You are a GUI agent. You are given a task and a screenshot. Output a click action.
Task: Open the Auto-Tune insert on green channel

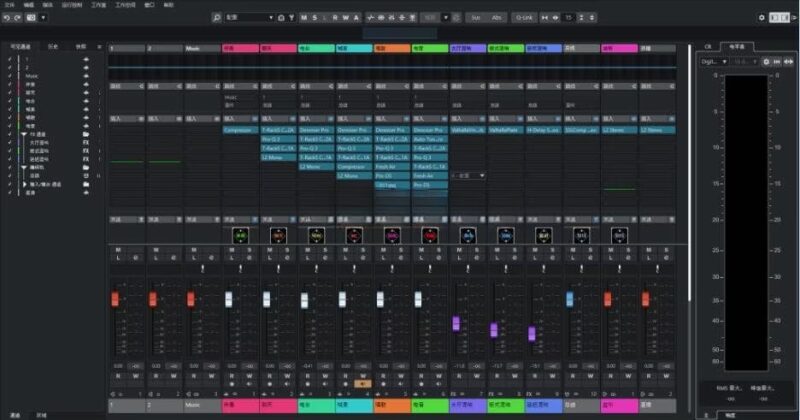pyautogui.click(x=430, y=139)
